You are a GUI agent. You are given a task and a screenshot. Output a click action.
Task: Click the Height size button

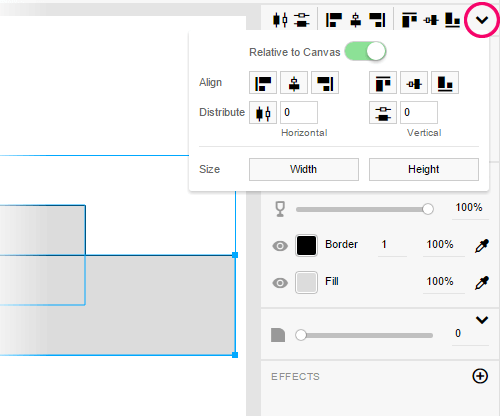tap(424, 169)
